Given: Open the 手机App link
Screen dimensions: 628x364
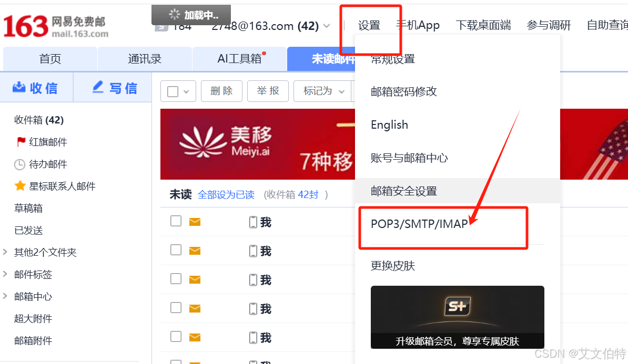Looking at the screenshot, I should click(418, 25).
